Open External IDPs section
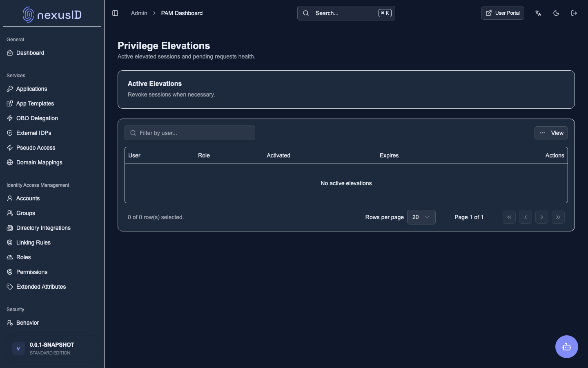The width and height of the screenshot is (588, 368). [52, 133]
